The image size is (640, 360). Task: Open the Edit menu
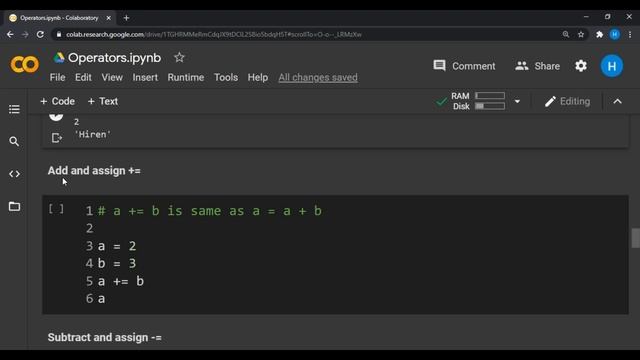(83, 78)
